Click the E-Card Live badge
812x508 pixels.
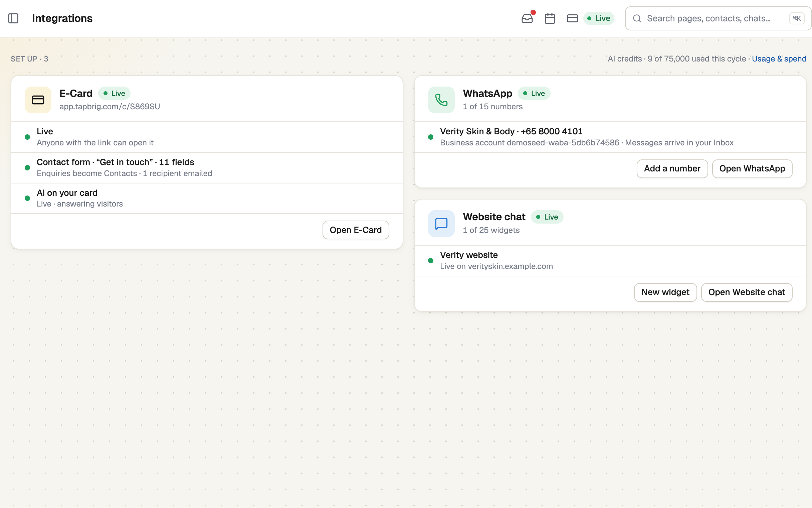114,93
